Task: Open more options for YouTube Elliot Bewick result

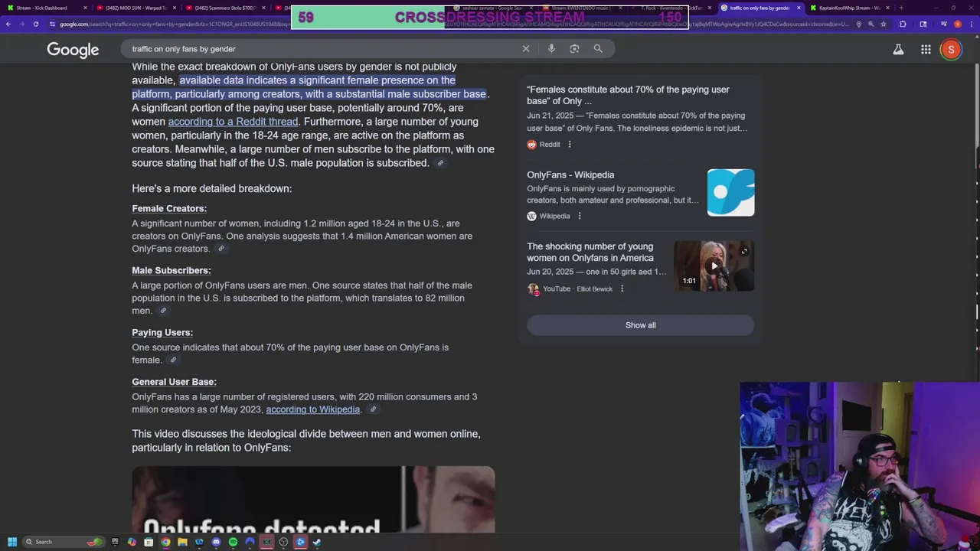Action: click(622, 289)
